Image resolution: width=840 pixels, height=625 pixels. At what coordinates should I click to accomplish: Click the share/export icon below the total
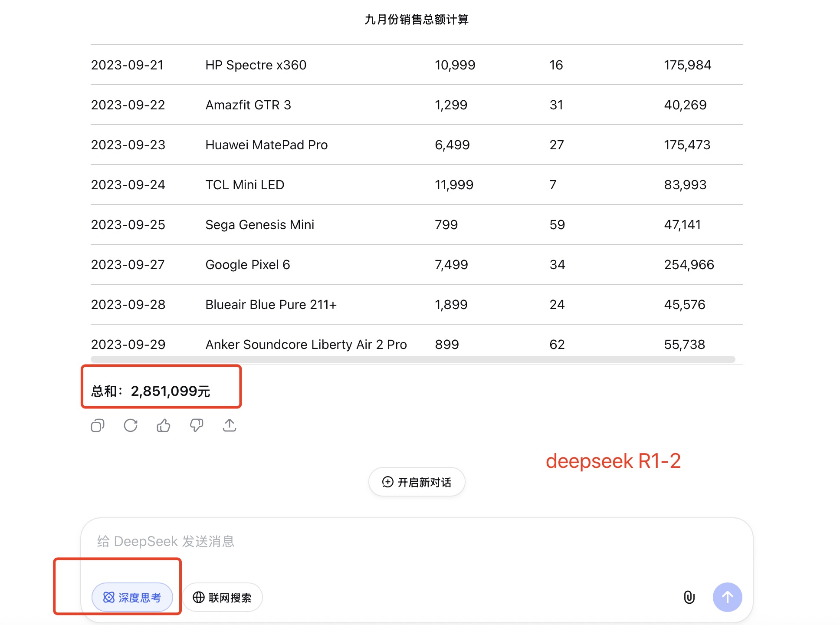[230, 425]
